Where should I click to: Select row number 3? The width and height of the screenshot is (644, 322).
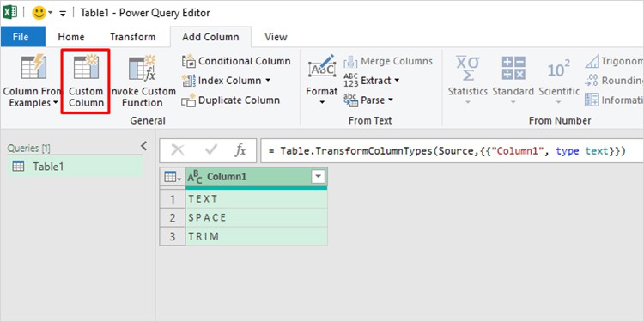173,237
